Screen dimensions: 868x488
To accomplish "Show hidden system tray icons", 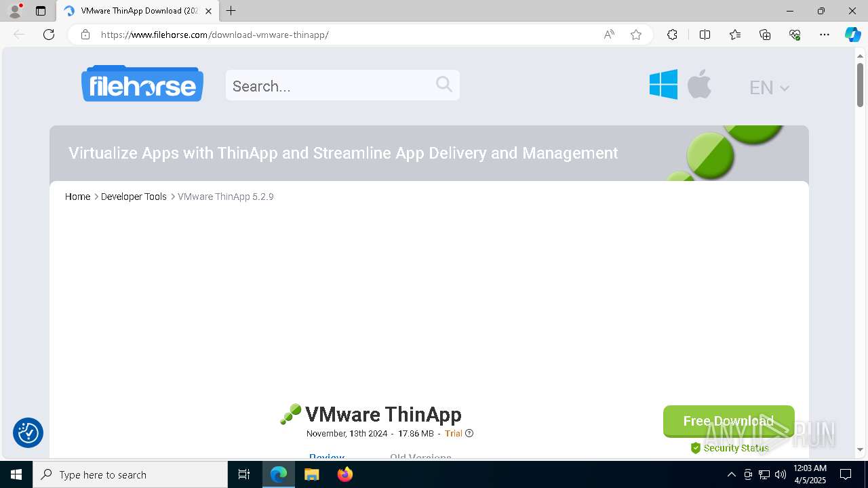I will click(731, 474).
